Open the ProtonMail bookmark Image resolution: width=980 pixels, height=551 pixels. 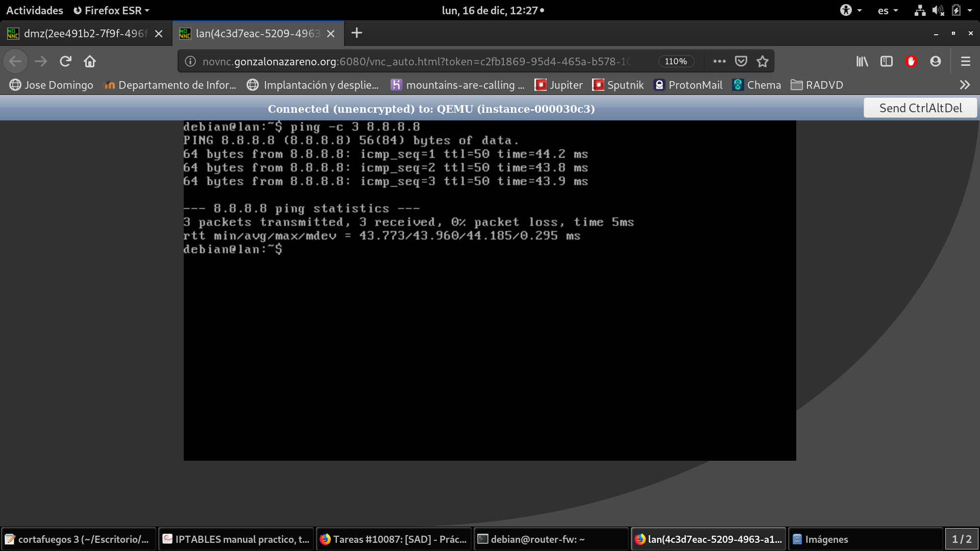[689, 85]
